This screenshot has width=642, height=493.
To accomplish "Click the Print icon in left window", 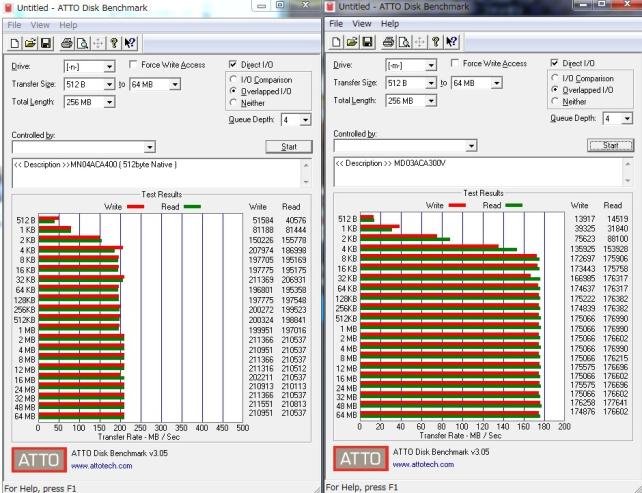I will click(66, 42).
